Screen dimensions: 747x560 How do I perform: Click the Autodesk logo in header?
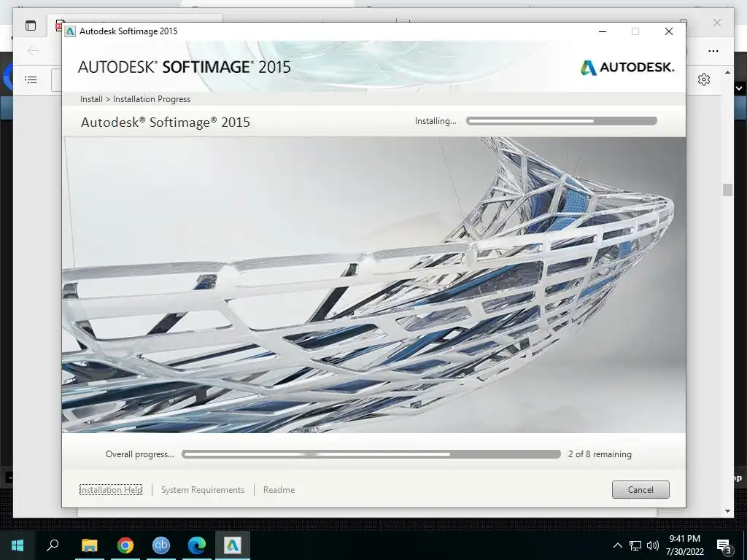coord(627,67)
